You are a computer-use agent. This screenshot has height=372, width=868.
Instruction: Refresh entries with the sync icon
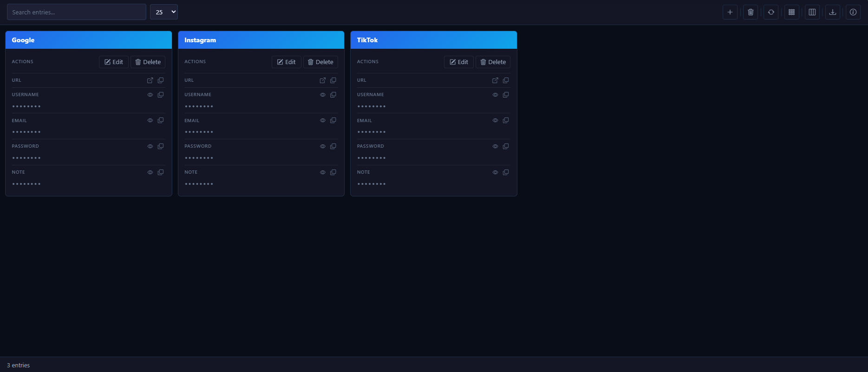pyautogui.click(x=771, y=12)
